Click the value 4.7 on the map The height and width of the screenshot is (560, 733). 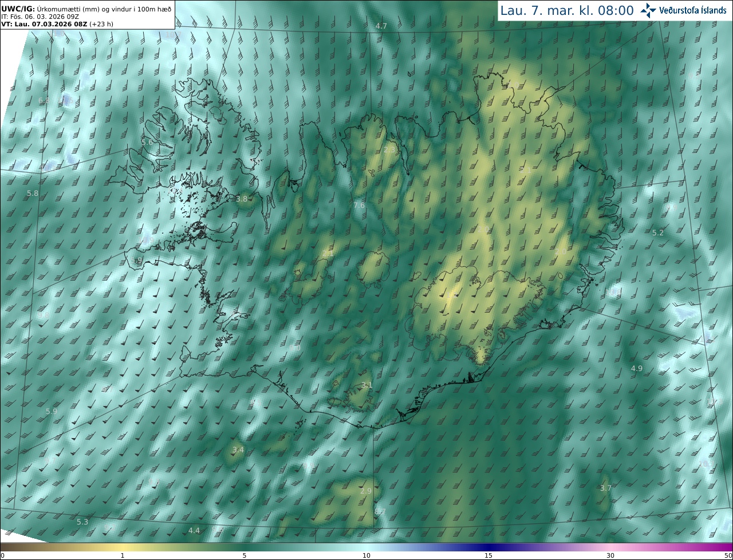pyautogui.click(x=381, y=26)
